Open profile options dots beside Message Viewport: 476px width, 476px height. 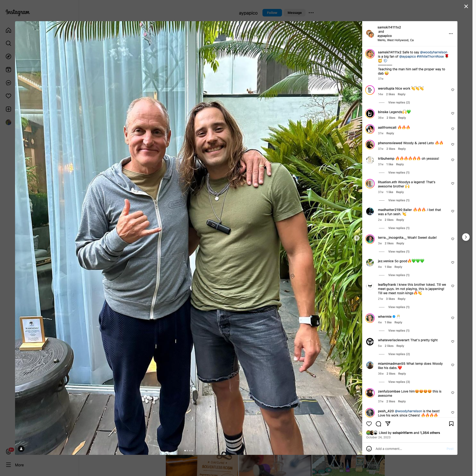tap(311, 13)
